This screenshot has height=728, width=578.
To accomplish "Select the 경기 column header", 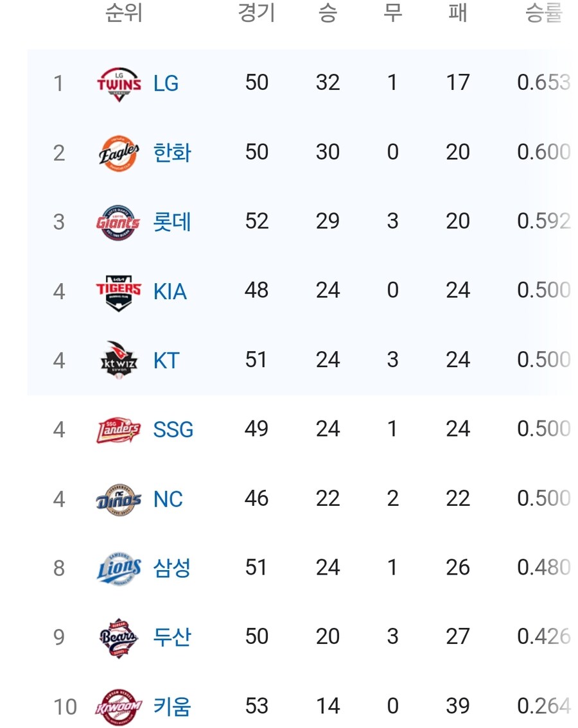I will coord(256,13).
